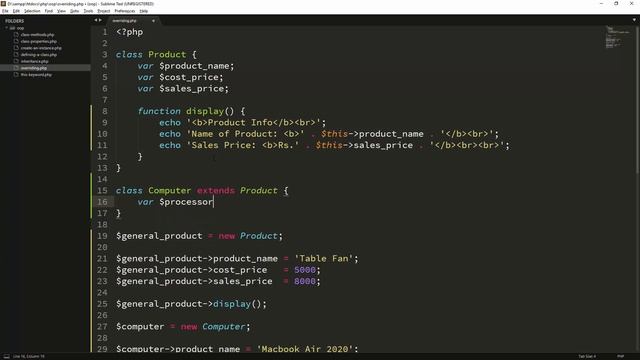
Task: Click the minimap code preview
Action: [617, 37]
